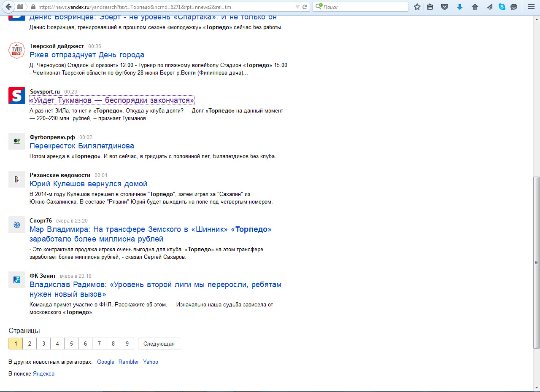Go to results page 2
This screenshot has height=392, width=540.
tap(30, 344)
